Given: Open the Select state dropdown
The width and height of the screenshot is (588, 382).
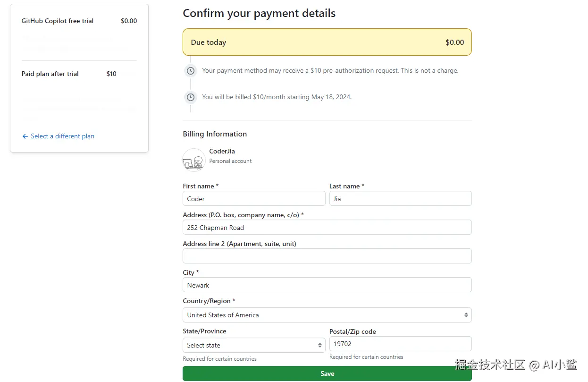Looking at the screenshot, I should tap(254, 345).
